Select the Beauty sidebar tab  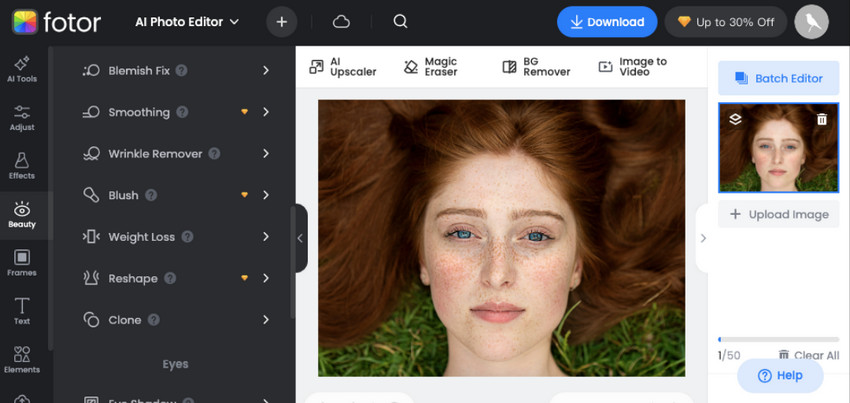click(22, 215)
